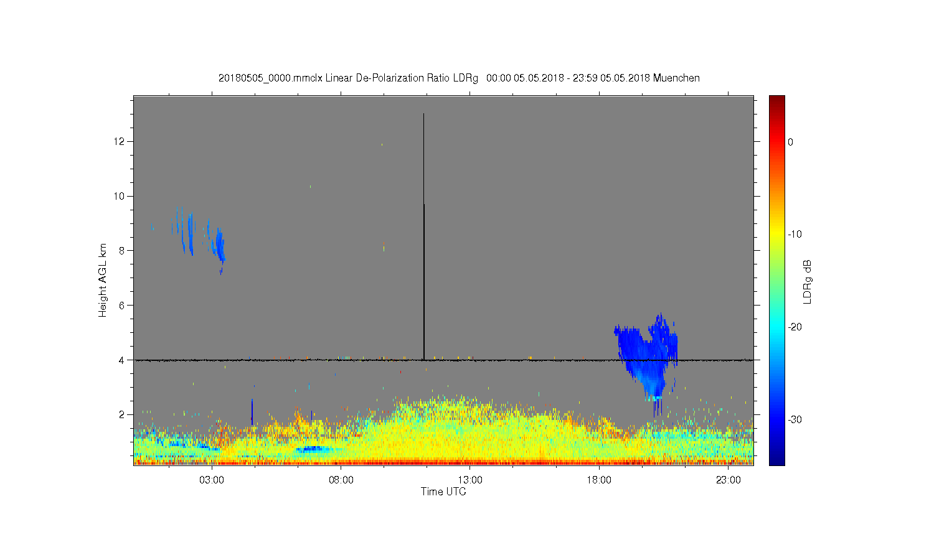Click the colorbar value 0
The width and height of the screenshot is (934, 560).
coord(791,142)
